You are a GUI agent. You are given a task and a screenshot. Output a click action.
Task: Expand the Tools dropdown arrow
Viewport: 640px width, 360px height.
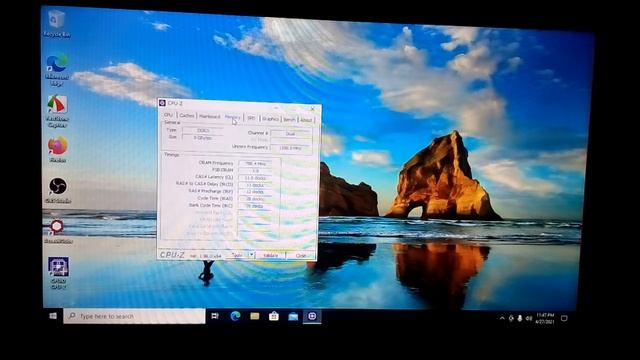[x=251, y=255]
